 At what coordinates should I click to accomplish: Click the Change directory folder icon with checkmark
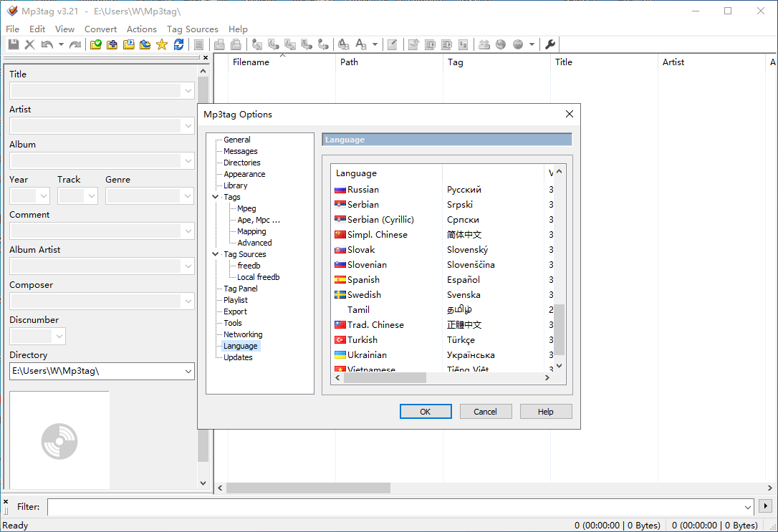(x=96, y=44)
